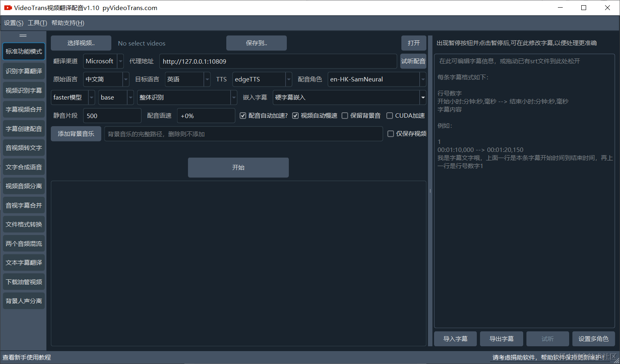Image resolution: width=620 pixels, height=364 pixels.
Task: Click the 导出字幕 button
Action: click(x=501, y=339)
